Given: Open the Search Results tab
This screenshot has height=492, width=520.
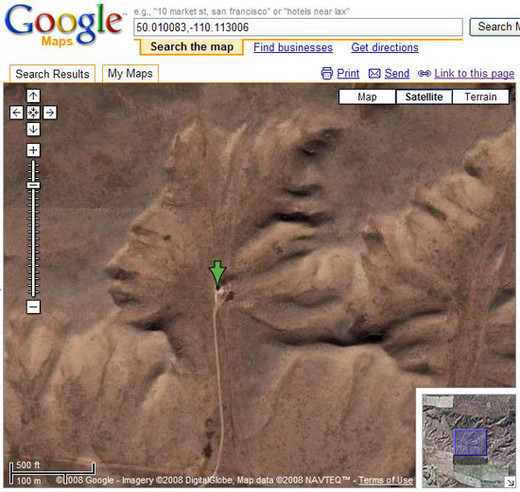Looking at the screenshot, I should tap(52, 74).
